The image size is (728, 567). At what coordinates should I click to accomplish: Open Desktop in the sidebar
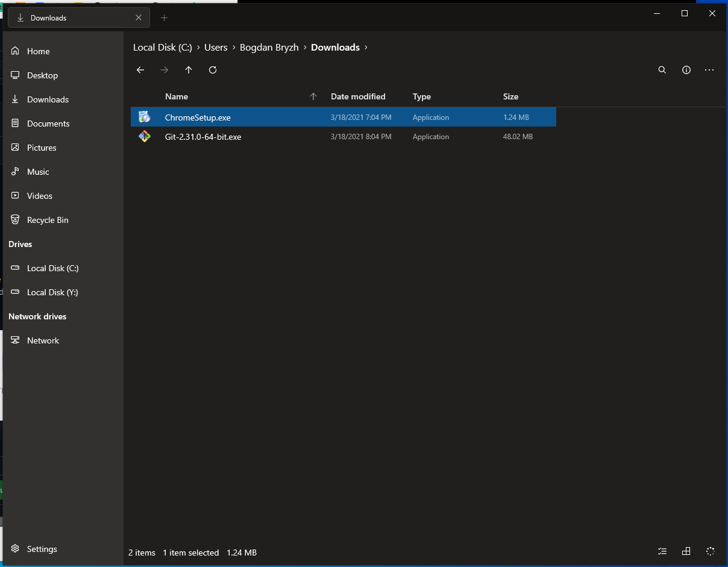(63, 75)
